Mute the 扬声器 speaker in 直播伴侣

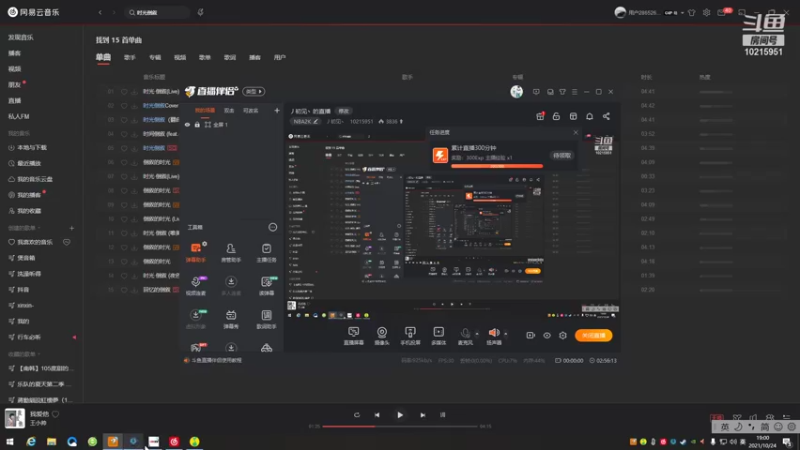[x=494, y=336]
